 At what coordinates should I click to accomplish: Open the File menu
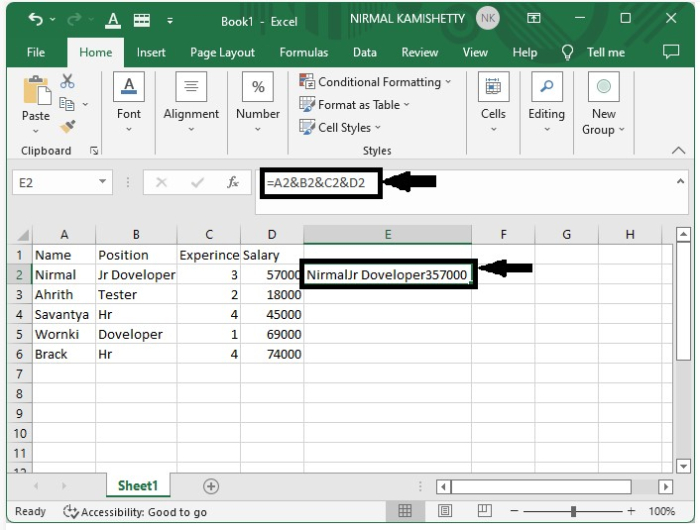coord(36,53)
